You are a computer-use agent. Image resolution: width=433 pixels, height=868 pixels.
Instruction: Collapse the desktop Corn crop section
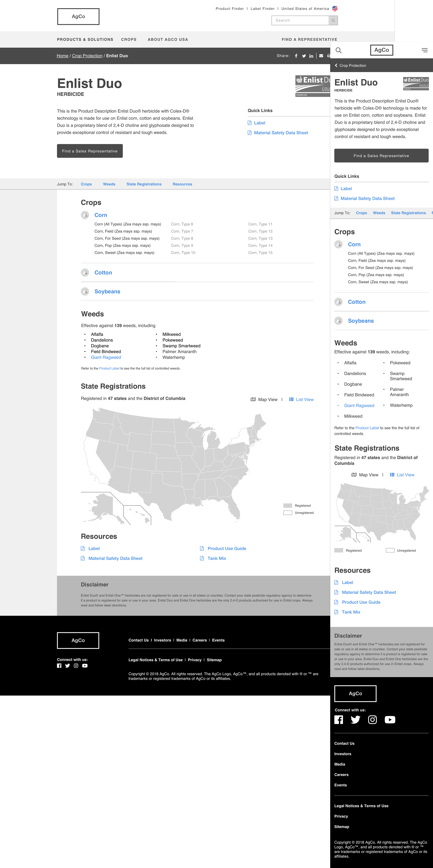click(x=101, y=215)
